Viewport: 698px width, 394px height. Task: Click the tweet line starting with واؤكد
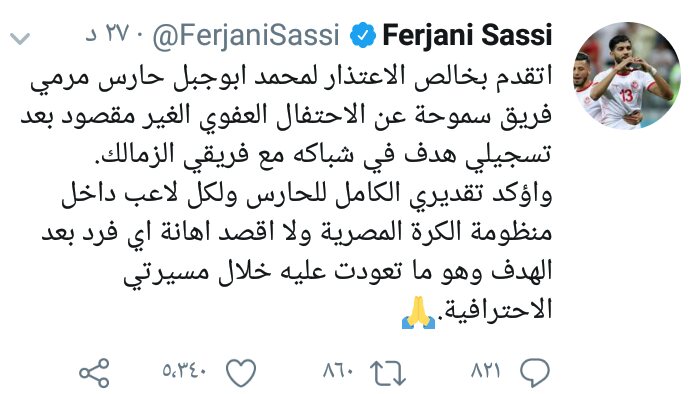click(307, 194)
